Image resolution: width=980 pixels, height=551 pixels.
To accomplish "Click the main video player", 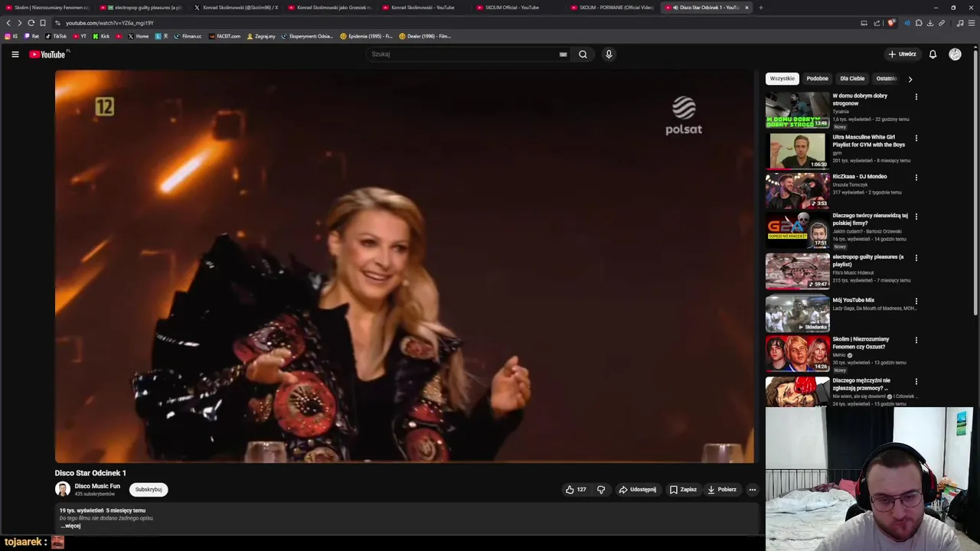I will (404, 266).
